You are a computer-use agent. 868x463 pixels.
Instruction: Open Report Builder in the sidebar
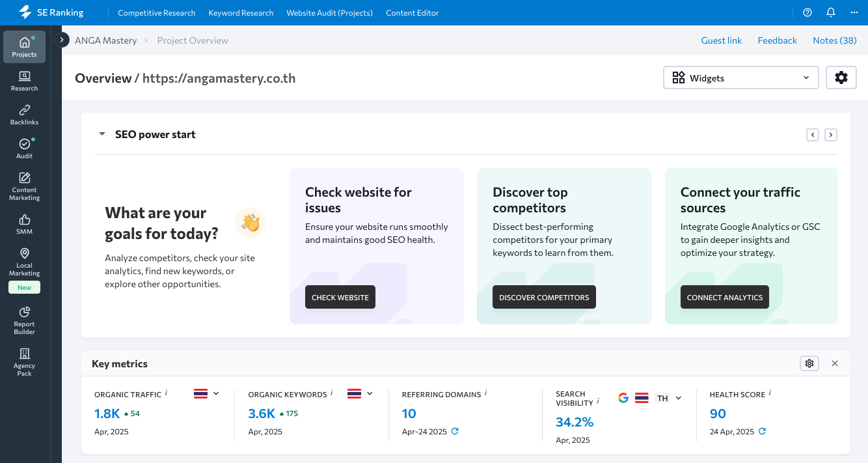(24, 320)
